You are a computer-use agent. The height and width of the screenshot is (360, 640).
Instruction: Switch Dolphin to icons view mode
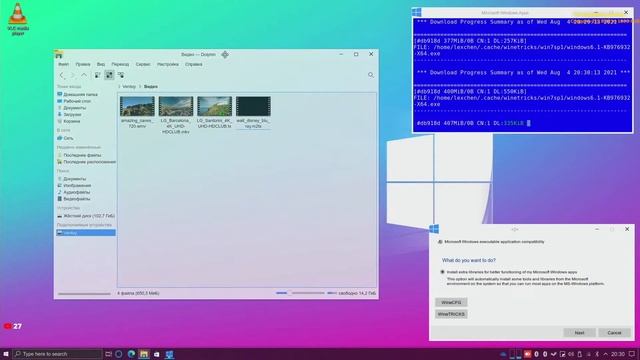click(98, 75)
